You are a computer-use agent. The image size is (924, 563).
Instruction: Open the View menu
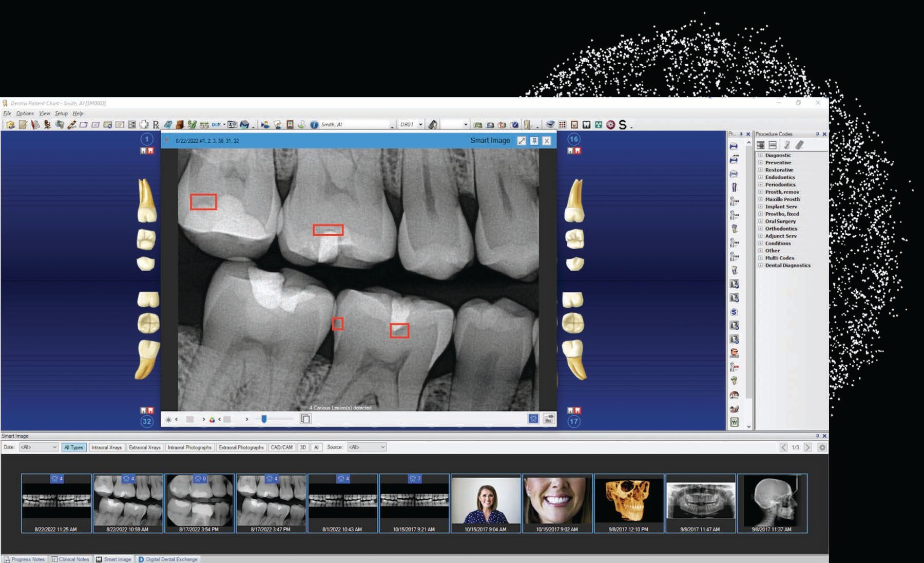[45, 114]
